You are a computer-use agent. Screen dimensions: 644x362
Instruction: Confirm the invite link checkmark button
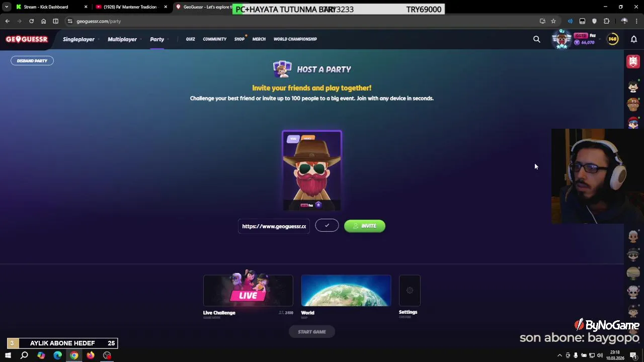pyautogui.click(x=327, y=226)
